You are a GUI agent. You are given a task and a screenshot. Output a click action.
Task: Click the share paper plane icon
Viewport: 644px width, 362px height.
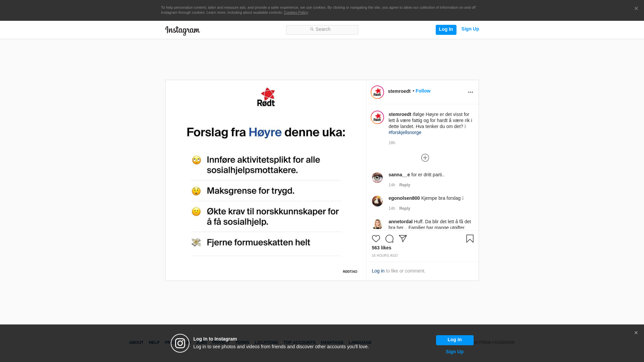[x=402, y=239]
